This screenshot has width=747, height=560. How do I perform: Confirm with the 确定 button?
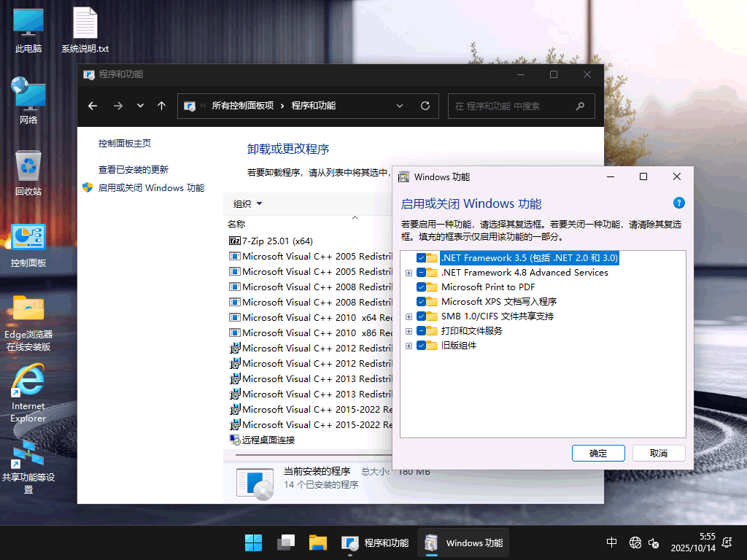click(598, 454)
